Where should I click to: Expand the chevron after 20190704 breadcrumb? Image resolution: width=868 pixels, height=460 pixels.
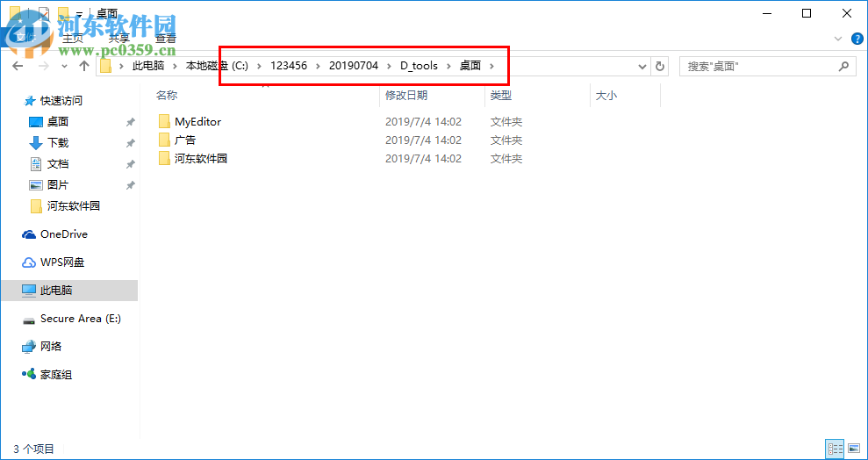click(390, 67)
